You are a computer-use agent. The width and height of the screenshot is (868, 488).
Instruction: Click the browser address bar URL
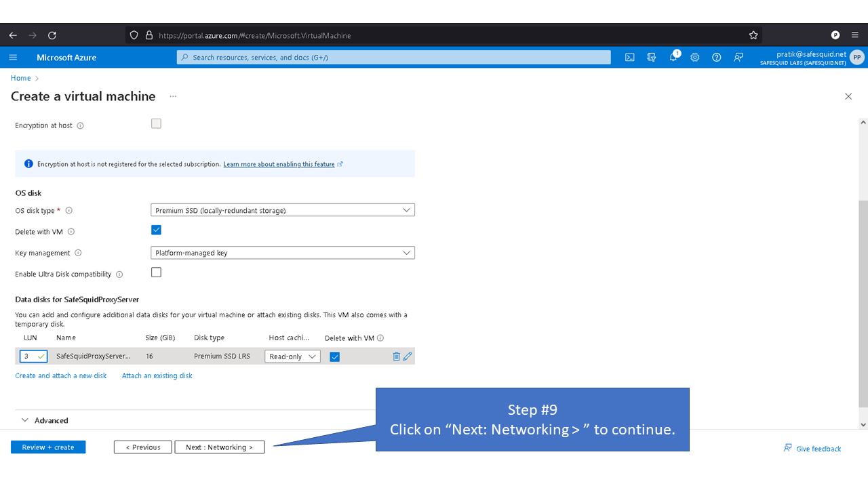(x=255, y=35)
